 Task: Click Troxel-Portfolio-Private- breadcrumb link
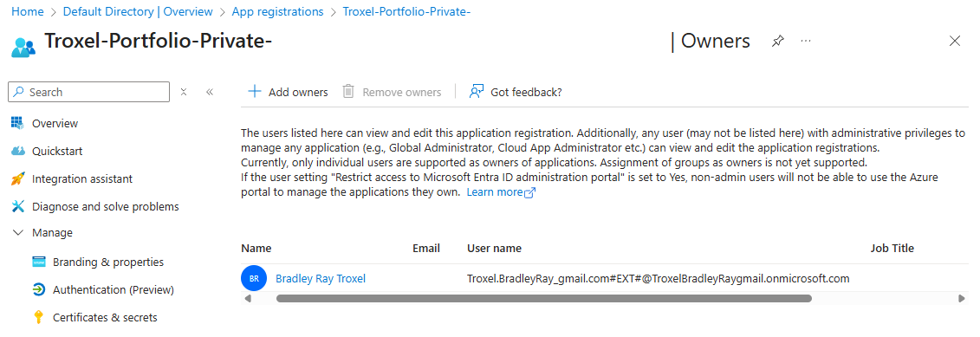406,12
